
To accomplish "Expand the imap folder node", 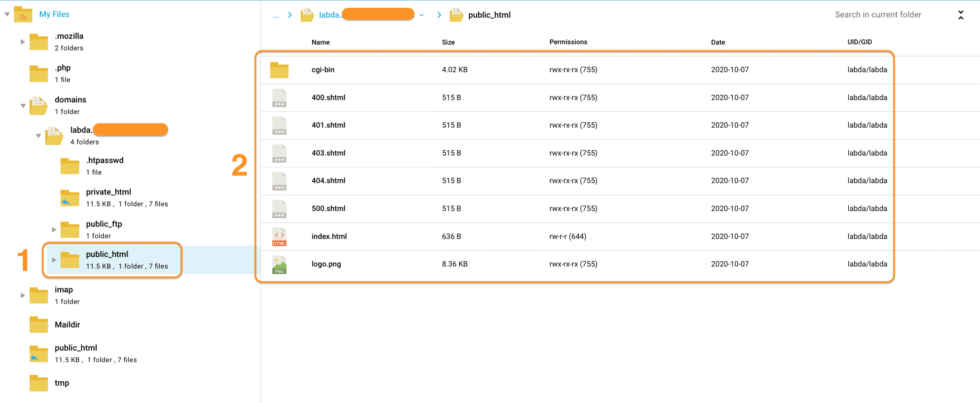I will click(23, 295).
